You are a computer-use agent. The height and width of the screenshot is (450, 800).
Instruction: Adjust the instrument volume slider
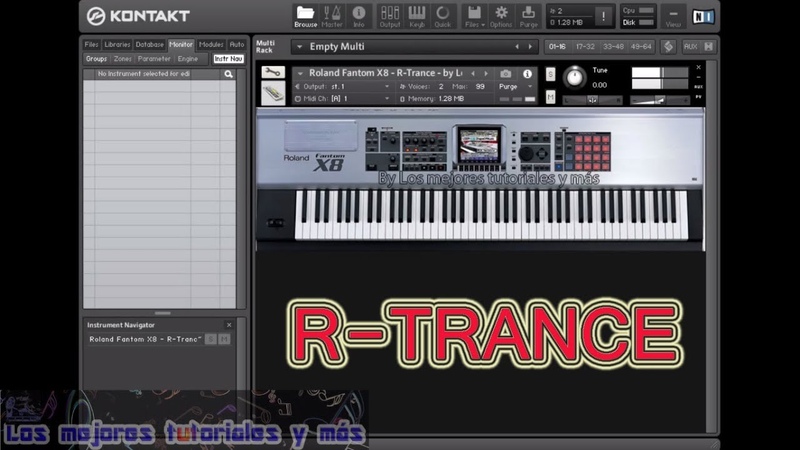click(x=660, y=100)
